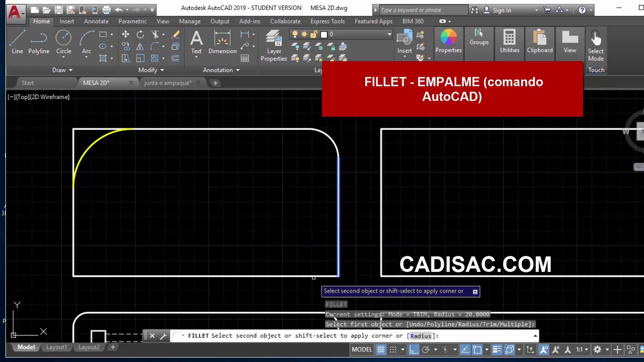This screenshot has width=644, height=362.
Task: Open the Text annotation tool
Action: [x=196, y=42]
